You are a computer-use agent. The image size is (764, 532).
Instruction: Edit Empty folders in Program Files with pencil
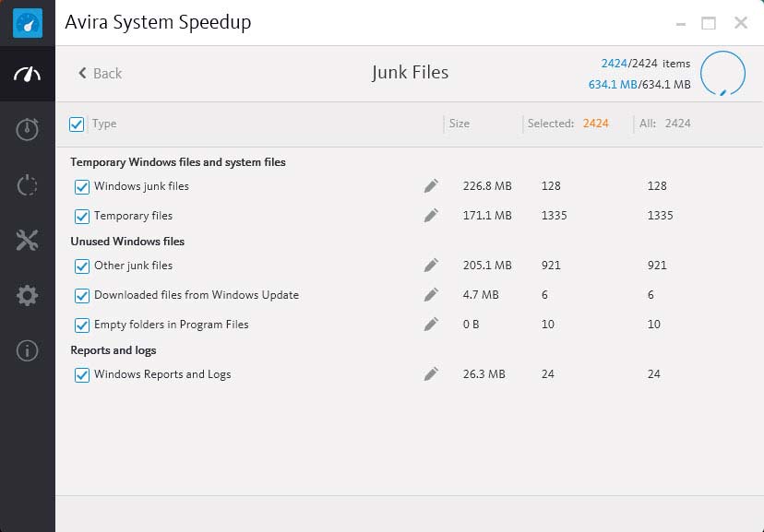pyautogui.click(x=431, y=325)
